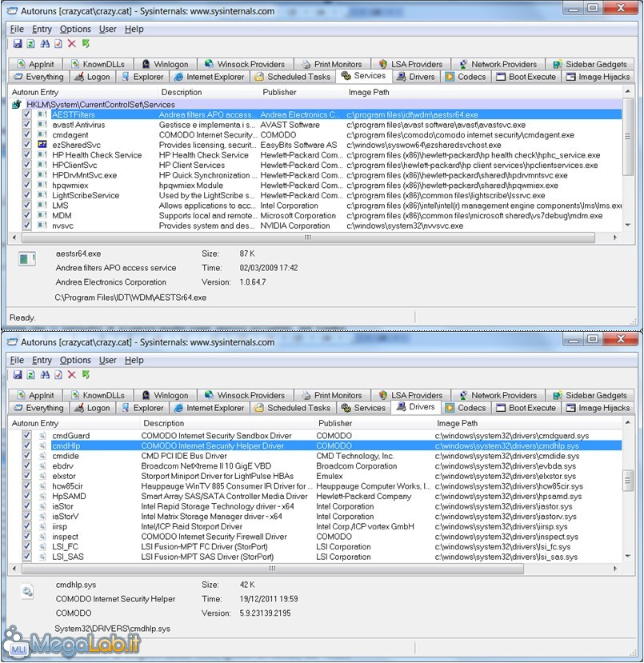Disable the cmdGuard driver checkbox
Screen dimensions: 644x663
27,436
